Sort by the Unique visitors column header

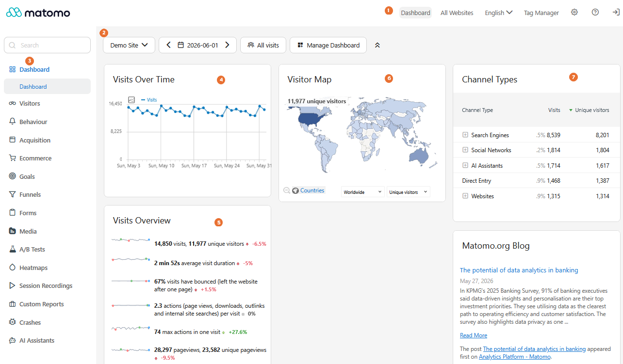(592, 110)
